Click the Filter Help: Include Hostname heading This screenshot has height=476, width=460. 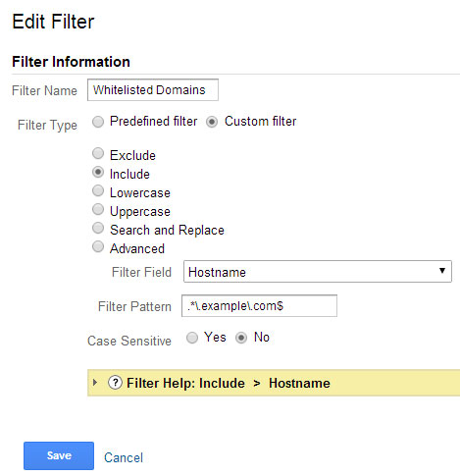229,383
